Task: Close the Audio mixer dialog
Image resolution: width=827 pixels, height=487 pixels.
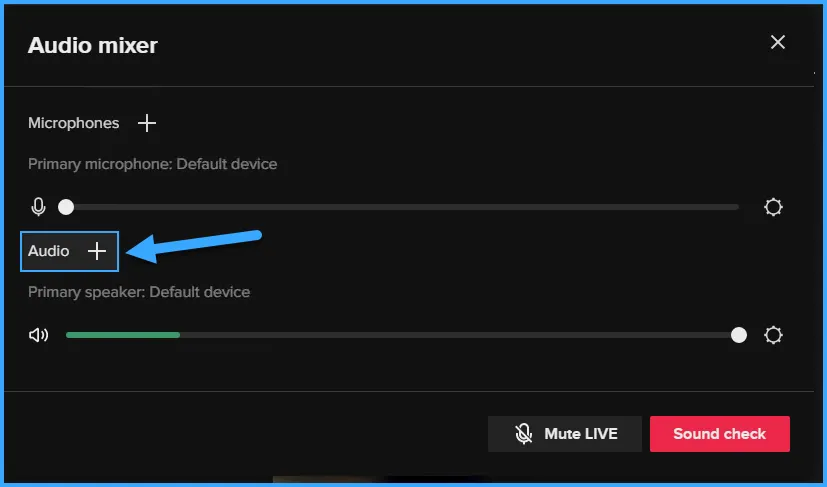Action: point(777,42)
